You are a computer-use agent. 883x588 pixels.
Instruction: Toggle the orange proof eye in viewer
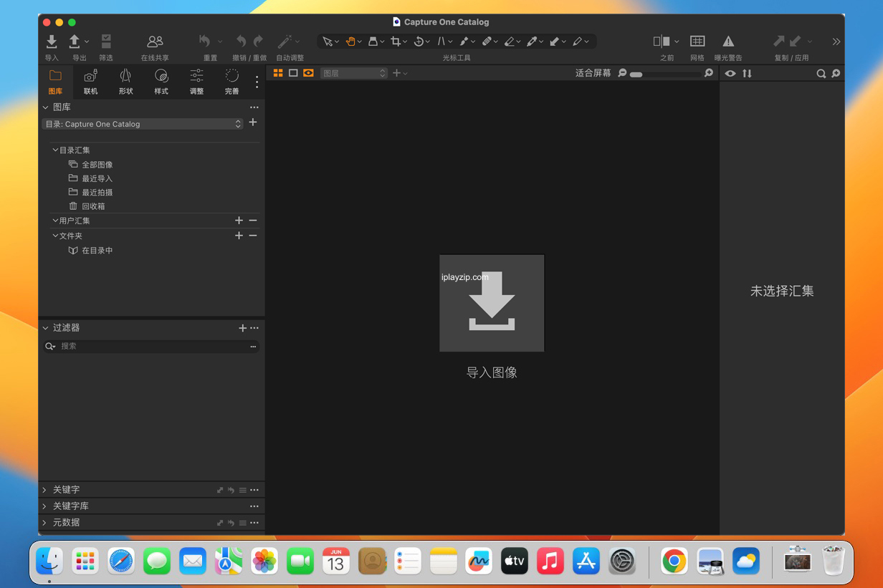tap(308, 73)
